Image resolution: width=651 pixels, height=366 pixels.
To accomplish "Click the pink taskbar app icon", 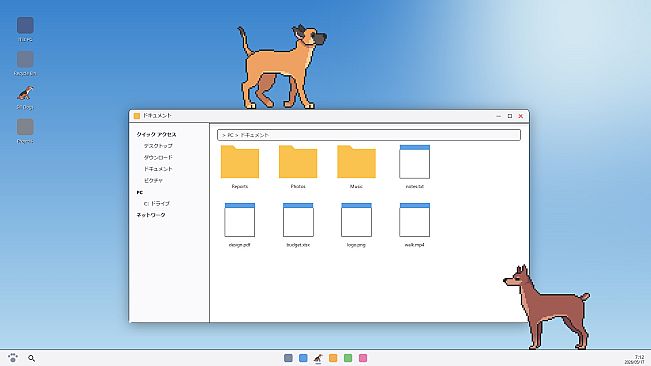I will point(363,358).
